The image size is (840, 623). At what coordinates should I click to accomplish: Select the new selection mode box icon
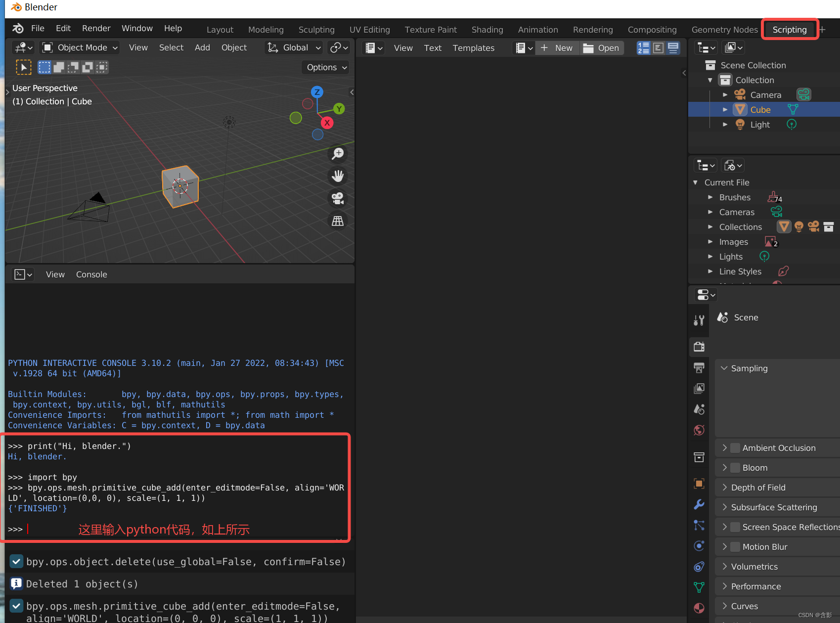pos(44,67)
